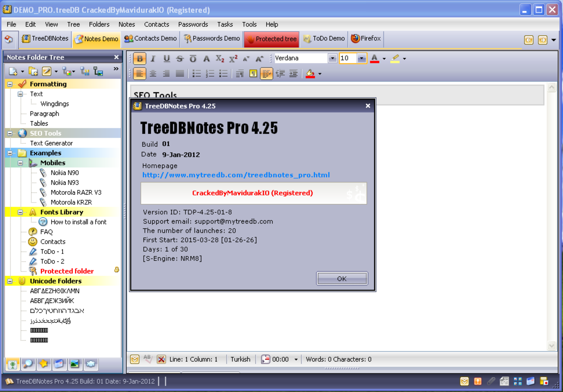Click the folder tools icon
This screenshot has width=563, height=392.
pyautogui.click(x=85, y=71)
